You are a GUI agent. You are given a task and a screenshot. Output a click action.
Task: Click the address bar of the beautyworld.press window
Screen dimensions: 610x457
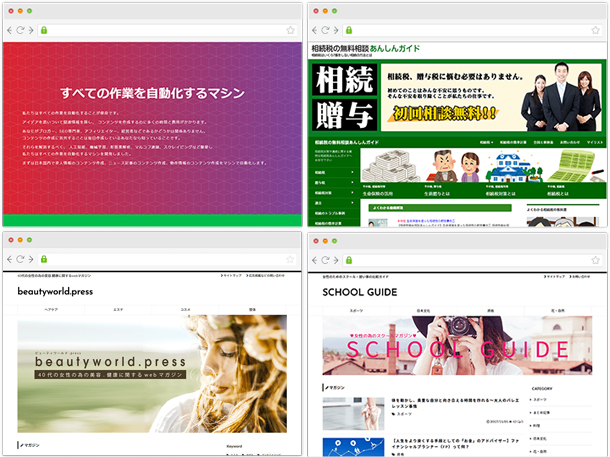pos(167,259)
